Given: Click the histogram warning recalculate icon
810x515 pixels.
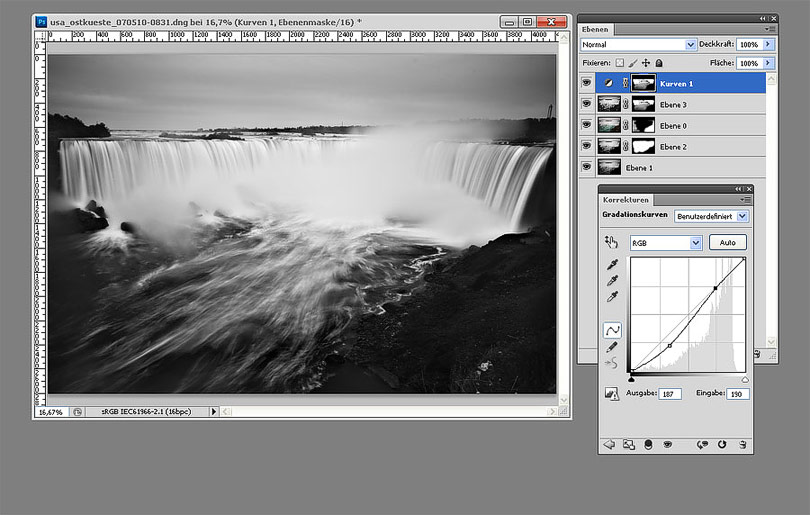Looking at the screenshot, I should (612, 394).
